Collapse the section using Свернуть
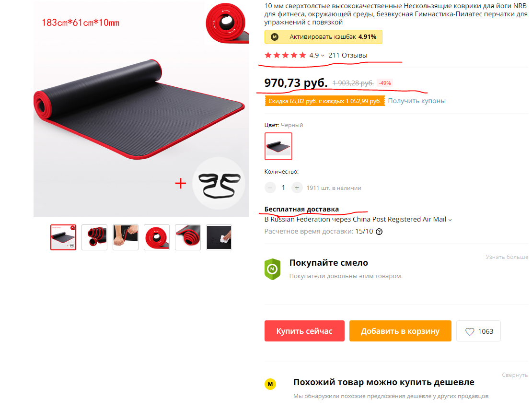Image resolution: width=532 pixels, height=411 pixels. click(515, 375)
